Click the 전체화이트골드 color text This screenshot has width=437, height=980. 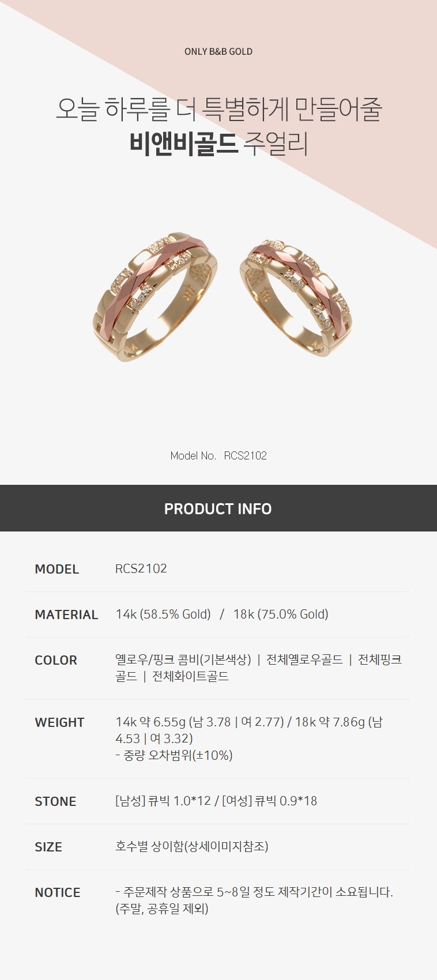point(190,676)
